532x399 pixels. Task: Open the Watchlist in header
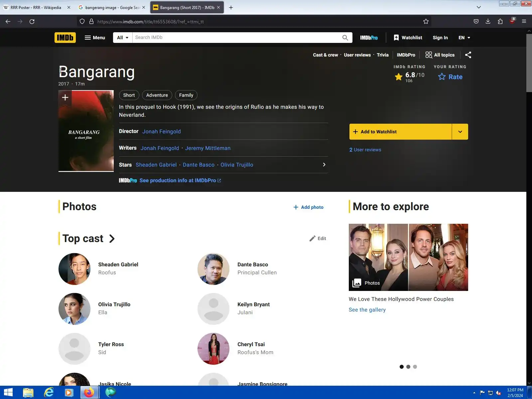click(x=408, y=38)
